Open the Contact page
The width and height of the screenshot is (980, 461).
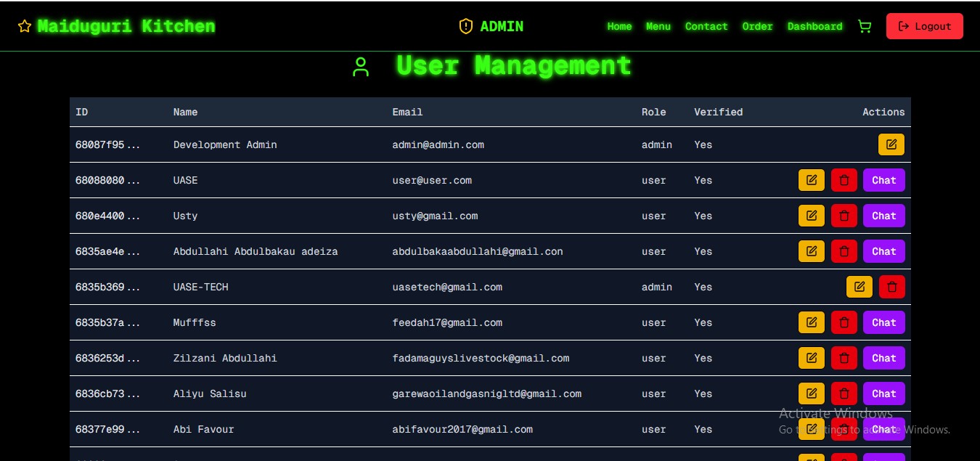[x=706, y=26]
